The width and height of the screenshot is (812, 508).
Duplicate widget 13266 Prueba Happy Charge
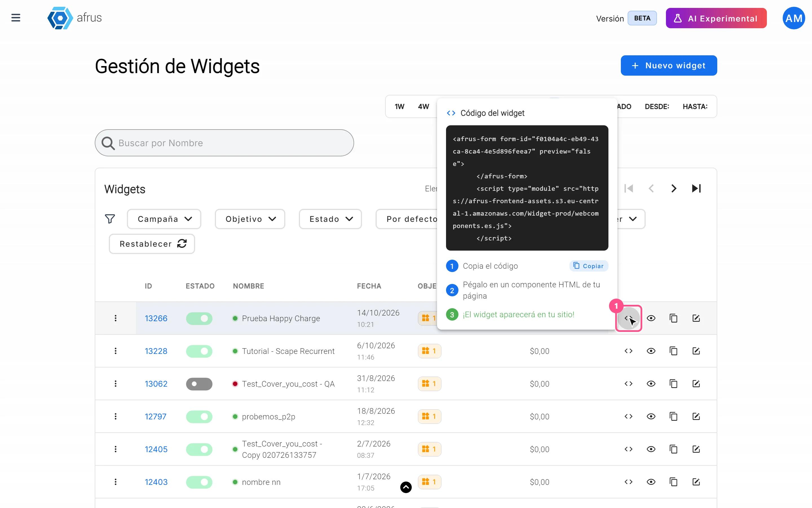673,318
